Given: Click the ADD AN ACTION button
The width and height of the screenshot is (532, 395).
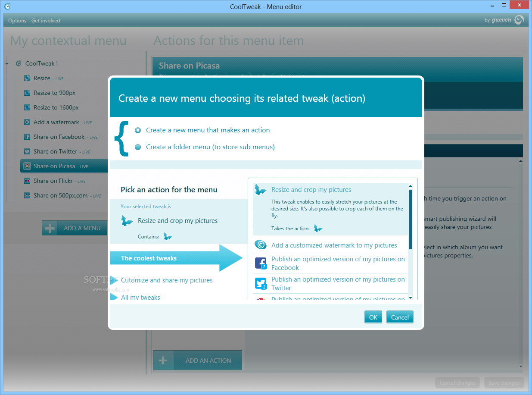Looking at the screenshot, I should tap(197, 360).
